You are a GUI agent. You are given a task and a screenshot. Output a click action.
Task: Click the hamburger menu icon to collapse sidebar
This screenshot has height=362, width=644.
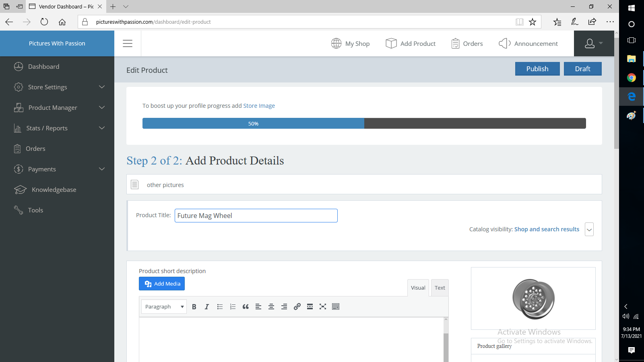coord(128,43)
